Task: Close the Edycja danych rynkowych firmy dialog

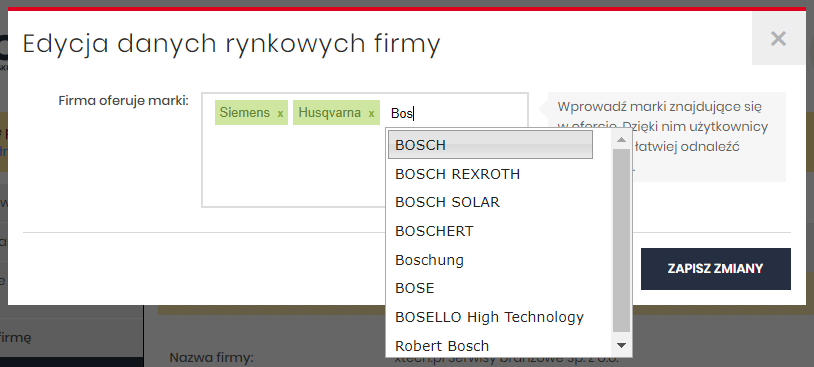Action: click(778, 38)
